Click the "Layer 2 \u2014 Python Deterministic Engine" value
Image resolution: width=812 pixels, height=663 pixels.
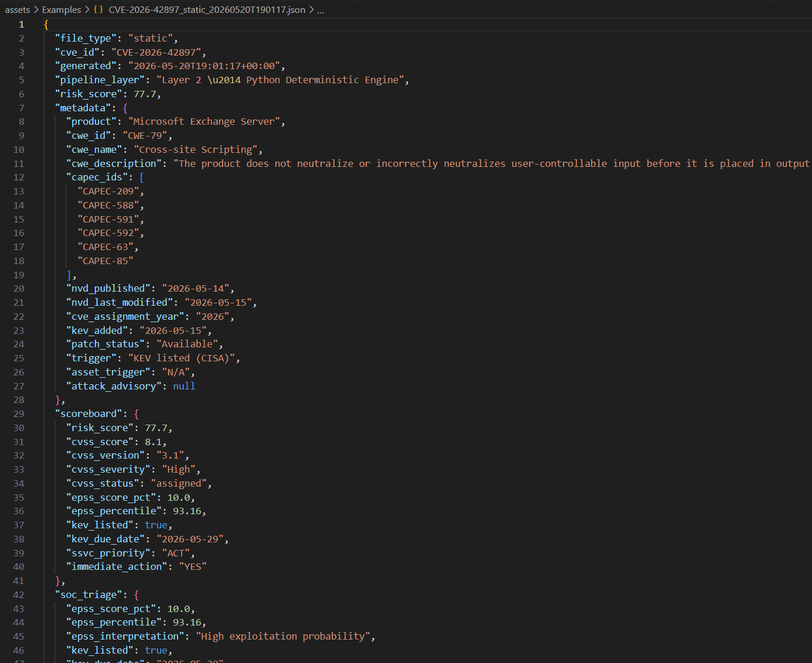281,80
